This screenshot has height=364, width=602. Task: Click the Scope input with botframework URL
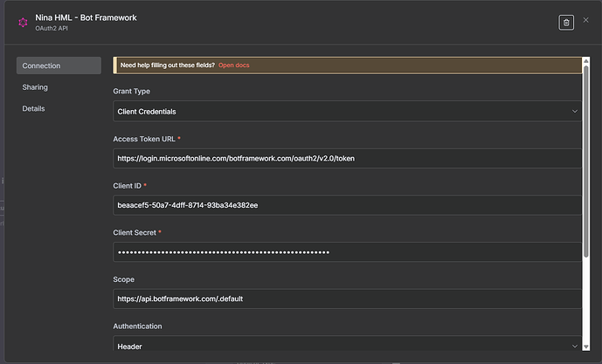point(348,299)
